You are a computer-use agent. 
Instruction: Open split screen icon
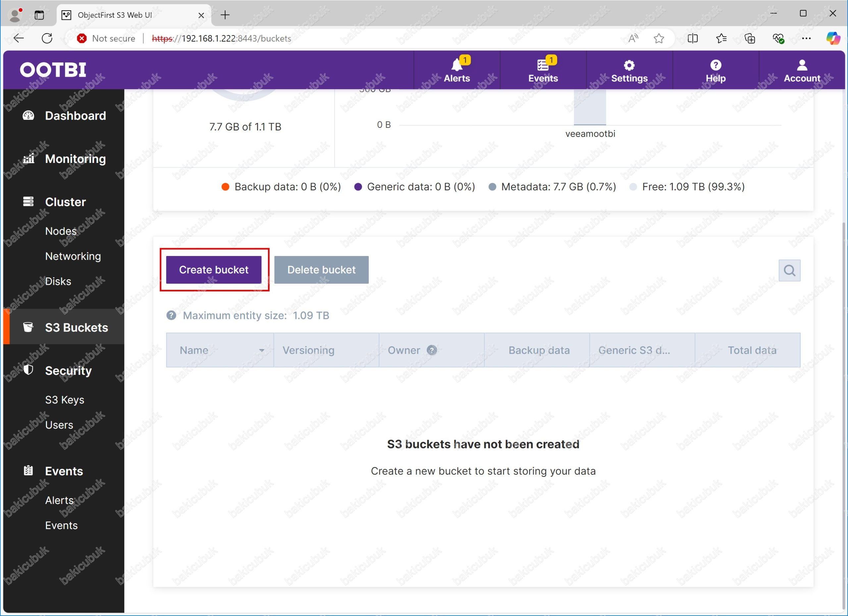(692, 38)
